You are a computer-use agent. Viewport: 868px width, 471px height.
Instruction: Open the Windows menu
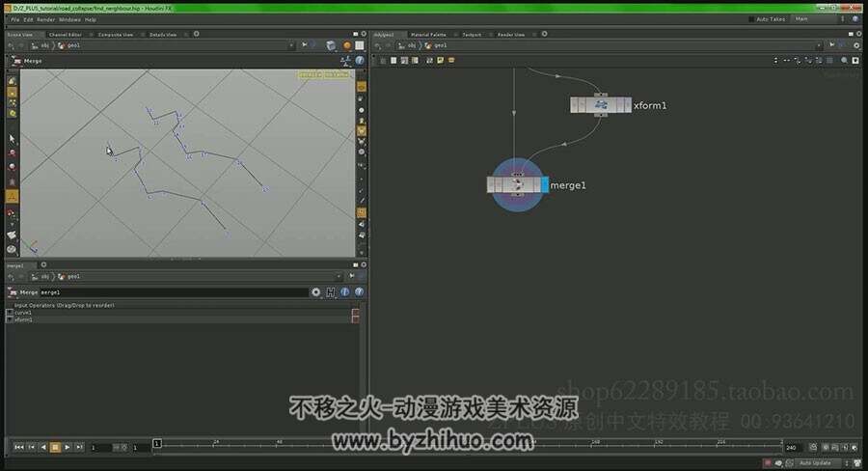69,19
